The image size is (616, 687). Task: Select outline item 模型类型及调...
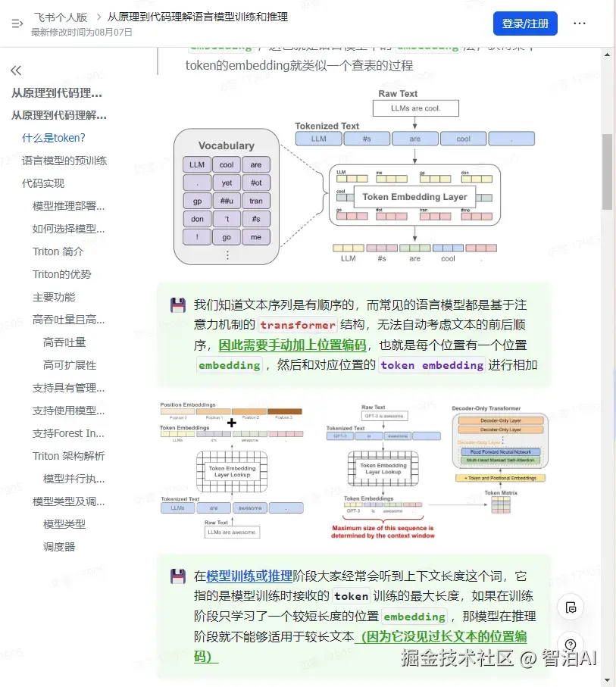[68, 502]
